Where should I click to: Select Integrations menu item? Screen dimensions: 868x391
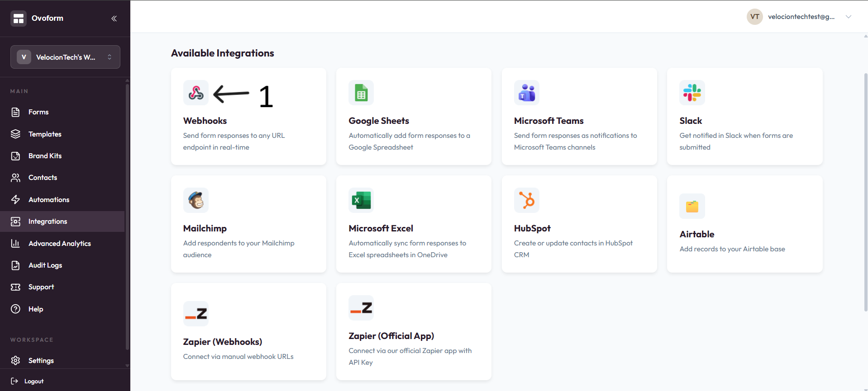pos(62,221)
